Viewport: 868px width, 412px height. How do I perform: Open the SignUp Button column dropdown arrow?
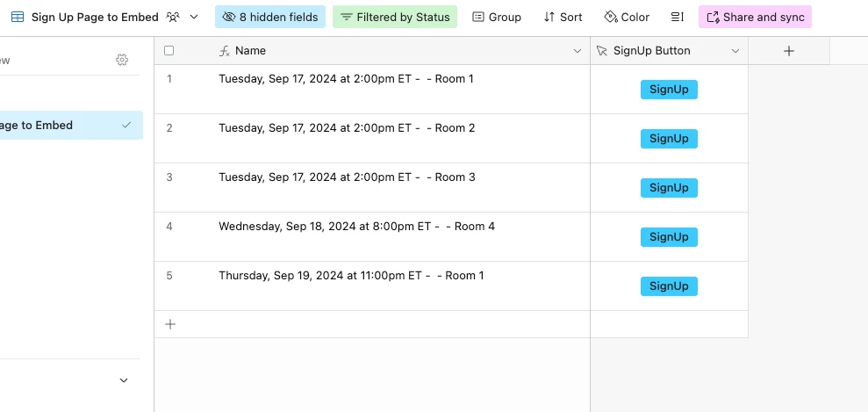735,51
